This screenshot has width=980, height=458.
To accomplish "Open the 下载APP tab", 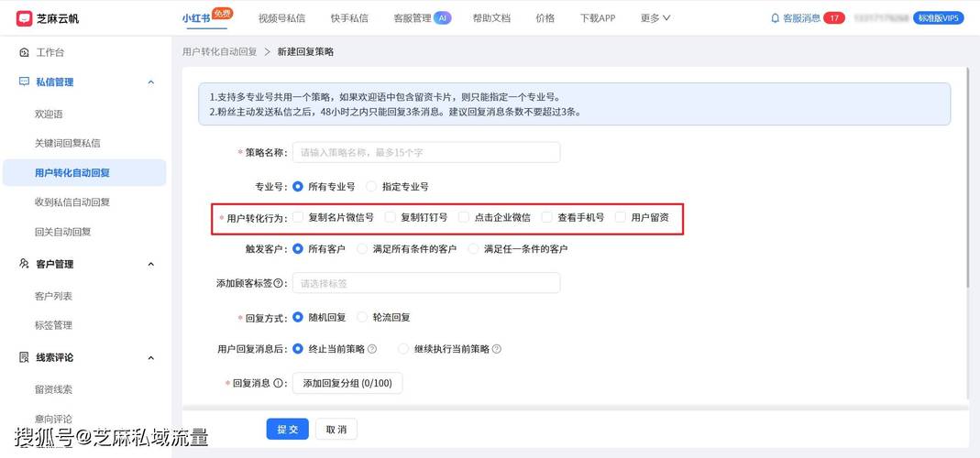I will 598,18.
